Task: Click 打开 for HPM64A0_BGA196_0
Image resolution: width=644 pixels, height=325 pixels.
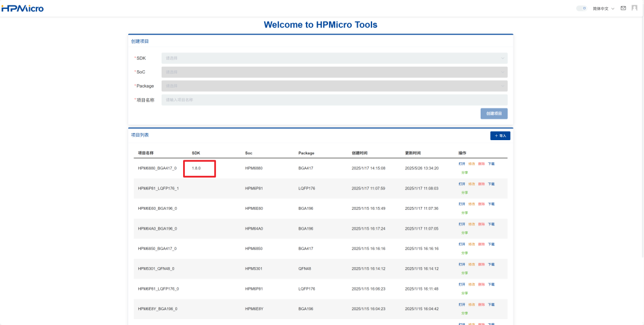Action: (462, 224)
